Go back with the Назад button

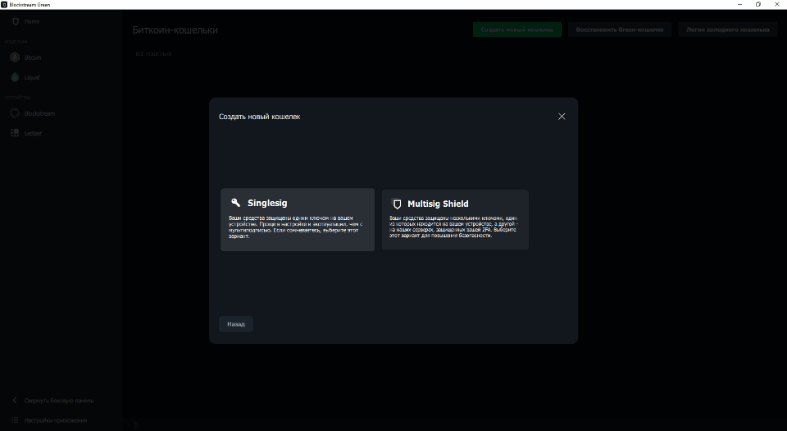tap(236, 324)
